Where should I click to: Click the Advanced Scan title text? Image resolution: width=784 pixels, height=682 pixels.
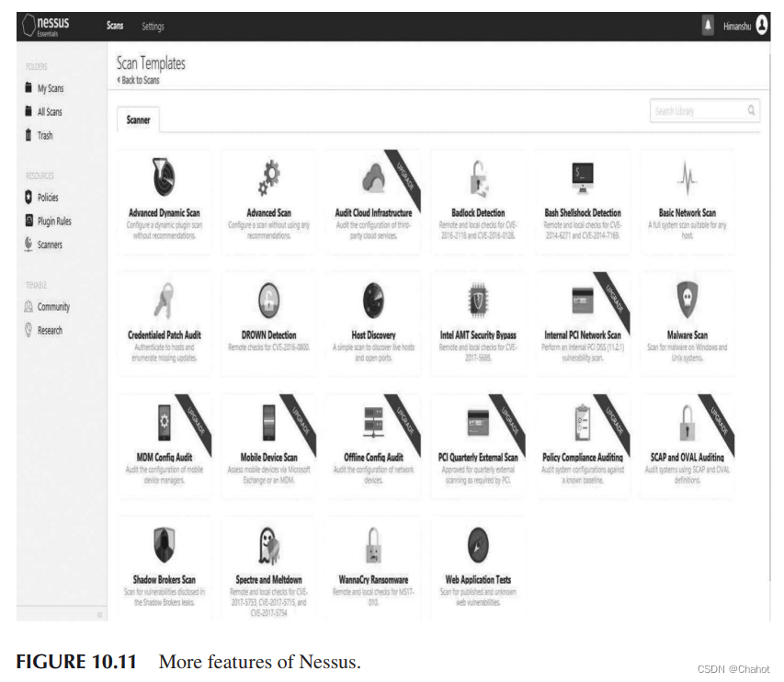point(269,212)
